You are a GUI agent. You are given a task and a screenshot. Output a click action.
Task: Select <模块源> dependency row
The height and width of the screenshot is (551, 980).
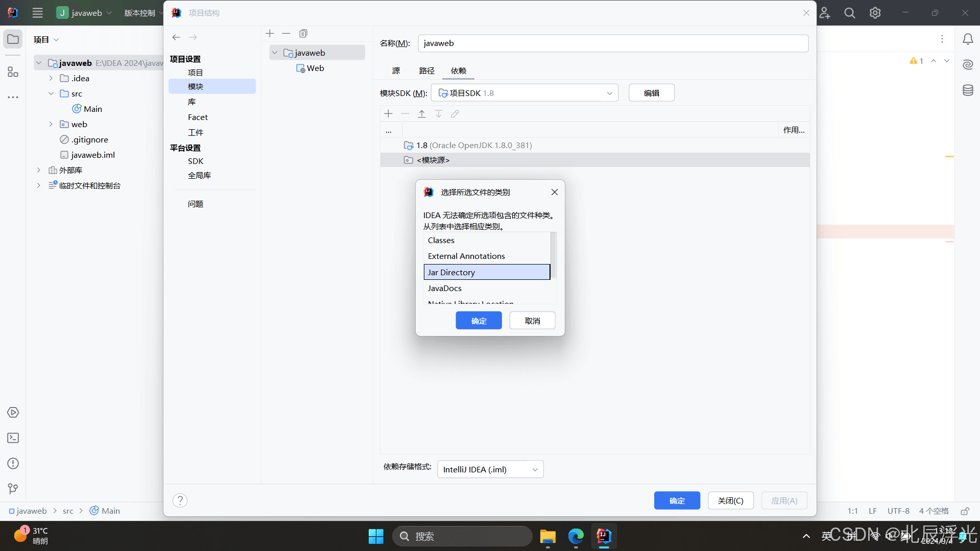tap(595, 160)
